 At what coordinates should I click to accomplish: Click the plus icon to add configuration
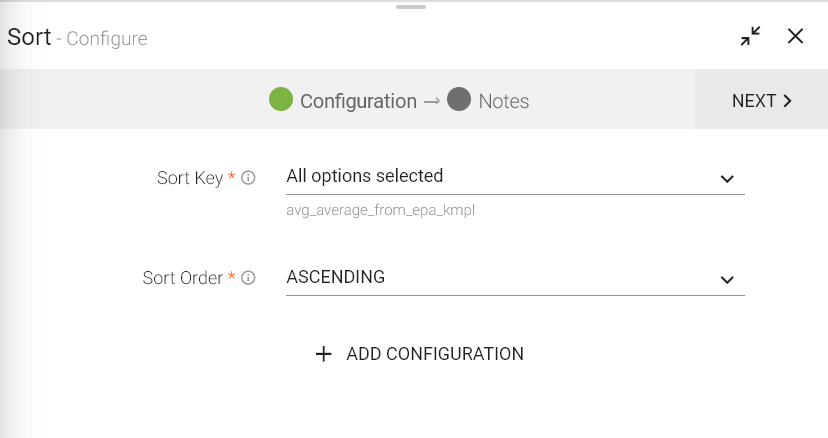tap(323, 354)
